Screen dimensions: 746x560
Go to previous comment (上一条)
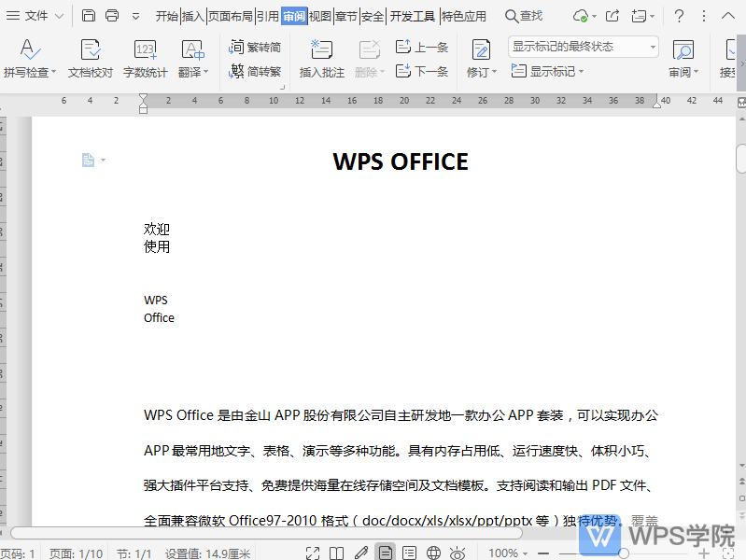point(422,47)
